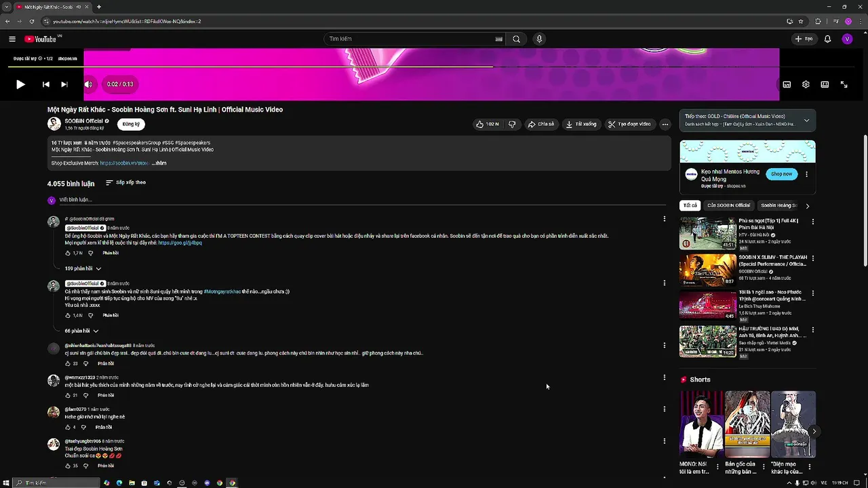Bookmark this page with the star icon
This screenshot has height=488, width=868.
coord(801,21)
